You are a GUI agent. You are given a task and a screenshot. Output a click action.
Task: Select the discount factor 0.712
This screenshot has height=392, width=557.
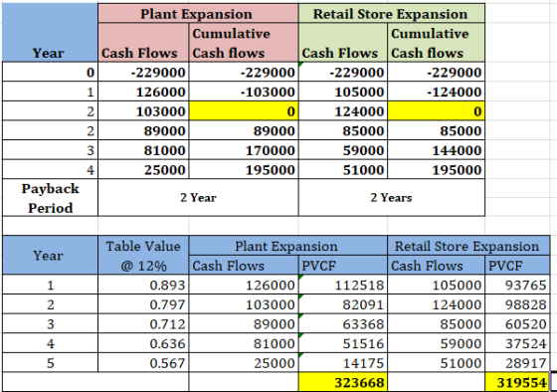click(143, 323)
